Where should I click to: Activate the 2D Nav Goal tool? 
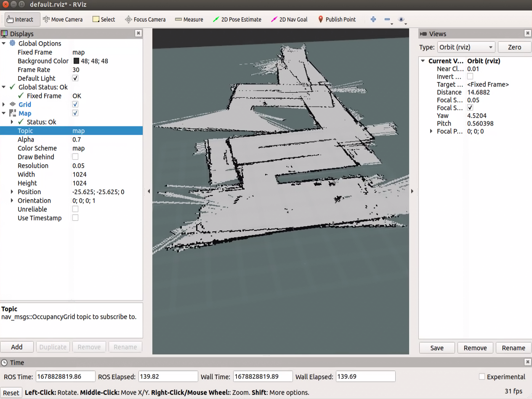click(290, 19)
